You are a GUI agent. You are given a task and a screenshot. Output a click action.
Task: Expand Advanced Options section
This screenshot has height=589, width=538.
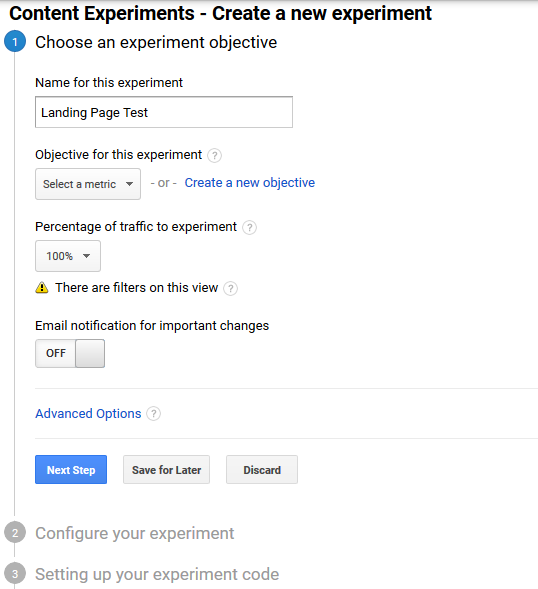(88, 414)
